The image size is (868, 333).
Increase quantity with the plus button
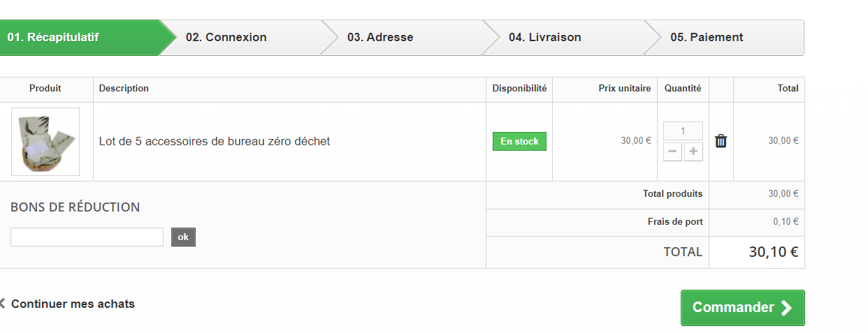click(693, 152)
